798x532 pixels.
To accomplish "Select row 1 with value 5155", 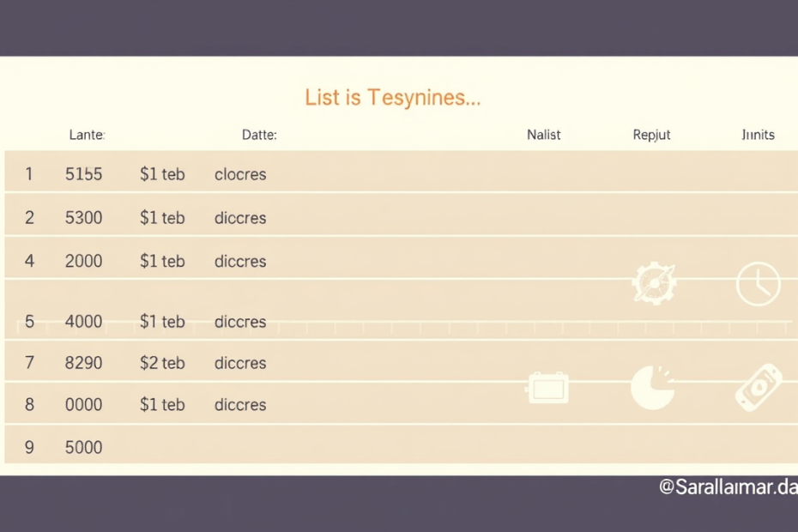I will point(83,174).
